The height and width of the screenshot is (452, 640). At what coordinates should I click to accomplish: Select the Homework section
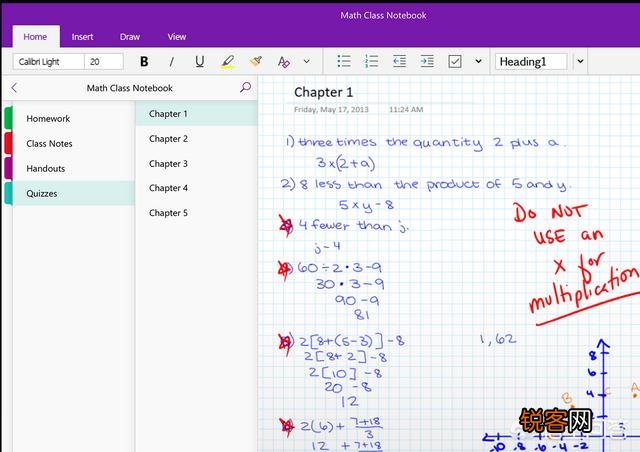pyautogui.click(x=73, y=118)
